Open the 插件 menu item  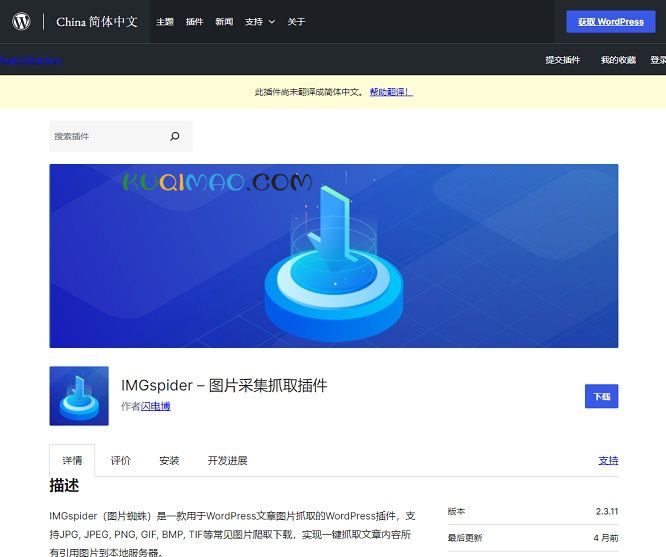tap(195, 22)
